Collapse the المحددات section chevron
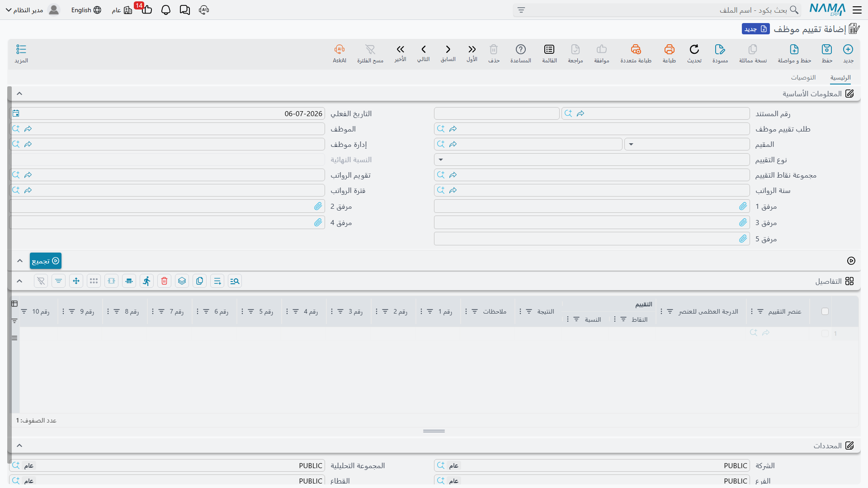868x488 pixels. 19,446
